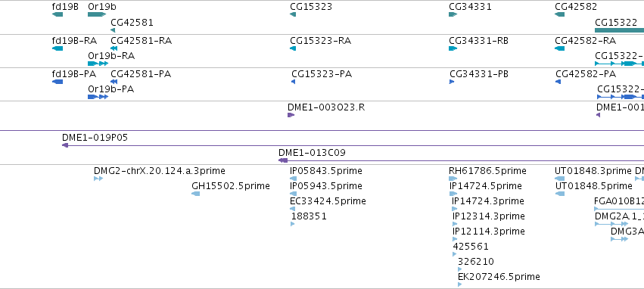Click the fd19B gene arrow glyph

point(58,14)
